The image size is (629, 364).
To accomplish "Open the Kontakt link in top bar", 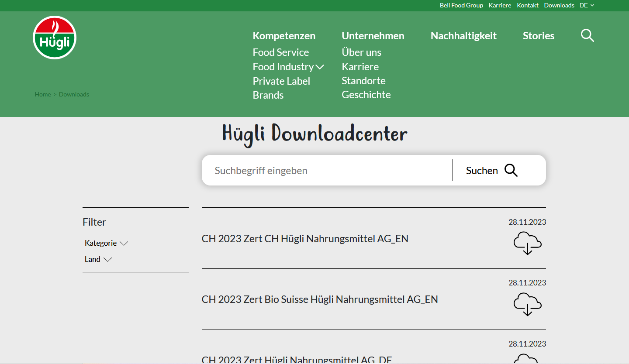I will [x=528, y=5].
